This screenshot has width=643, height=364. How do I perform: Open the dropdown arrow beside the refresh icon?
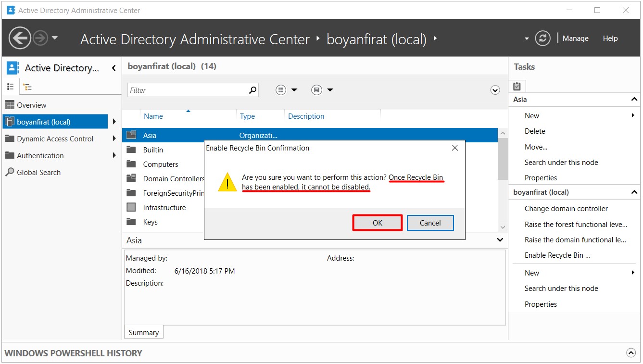(x=527, y=38)
